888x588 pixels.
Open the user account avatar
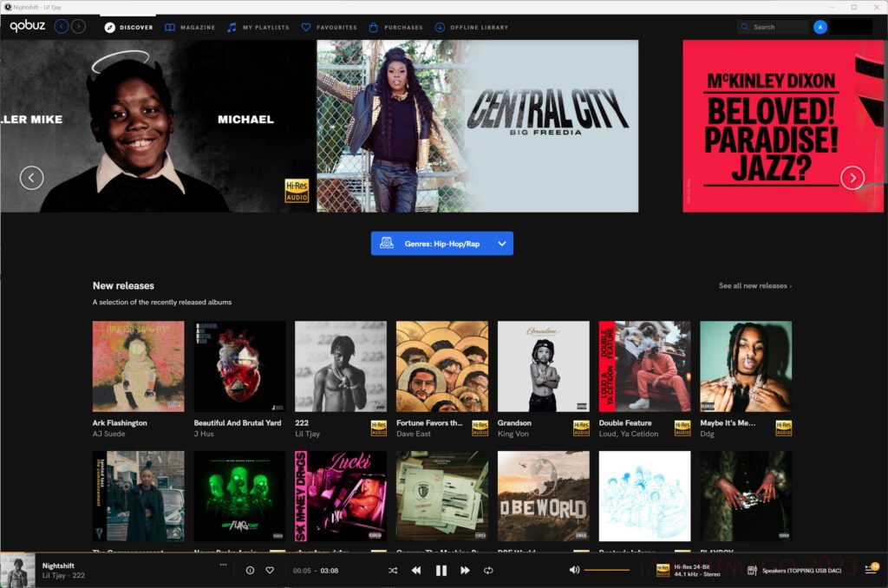tap(819, 27)
